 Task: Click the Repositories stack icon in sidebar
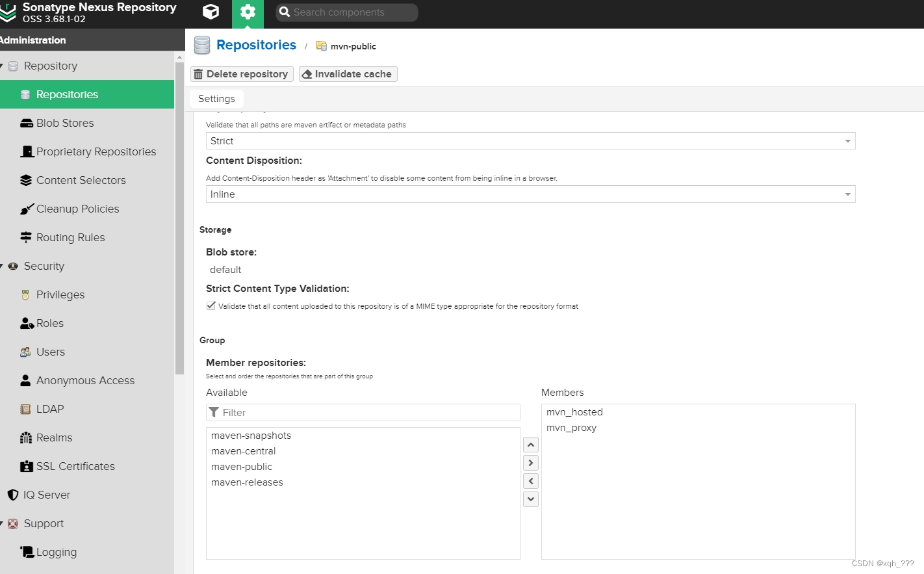click(25, 95)
